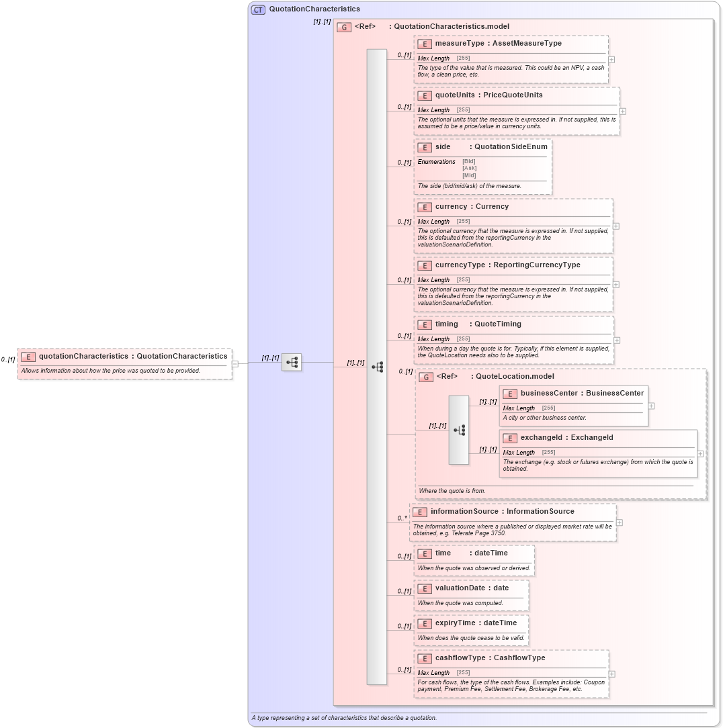Click the E icon of quoteUnits element
Viewport: 723px width, 728px height.
(425, 95)
